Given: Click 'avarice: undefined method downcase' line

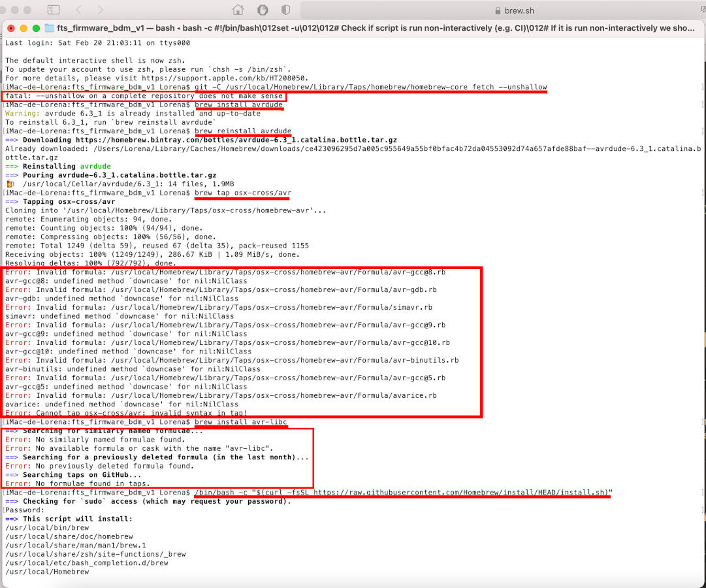Looking at the screenshot, I should click(121, 404).
